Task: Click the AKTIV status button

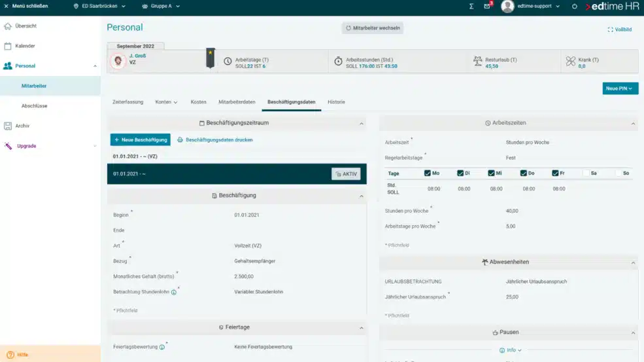Action: pos(346,174)
